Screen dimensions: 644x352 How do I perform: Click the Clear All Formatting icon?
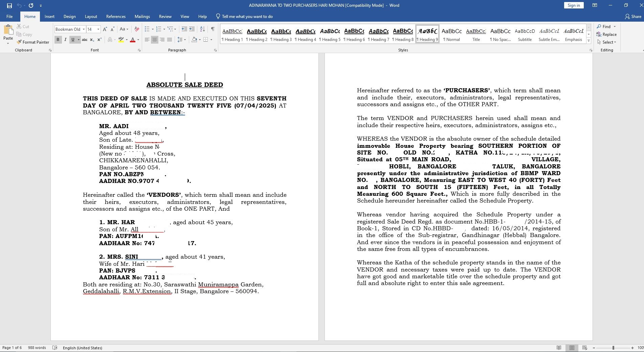coord(137,29)
